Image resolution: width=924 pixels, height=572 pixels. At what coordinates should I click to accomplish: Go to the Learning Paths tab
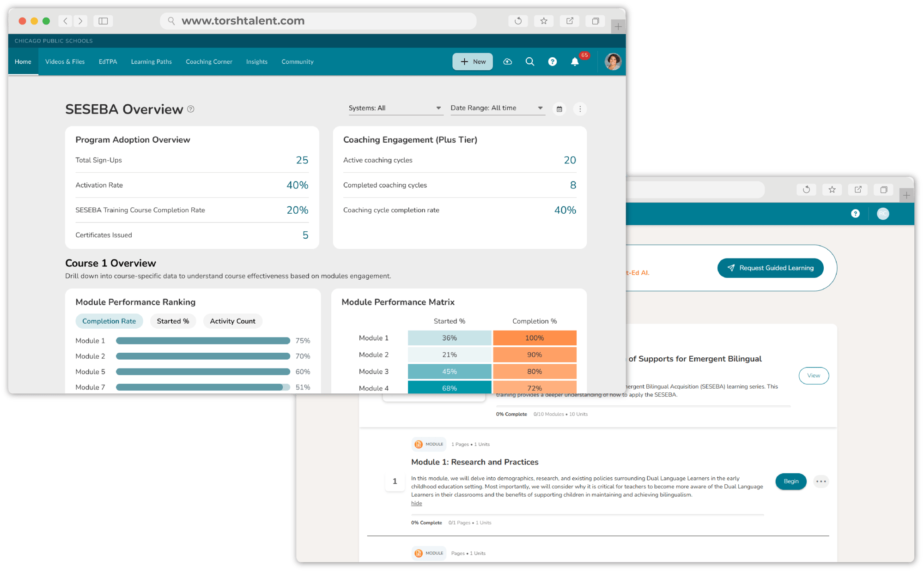[151, 61]
